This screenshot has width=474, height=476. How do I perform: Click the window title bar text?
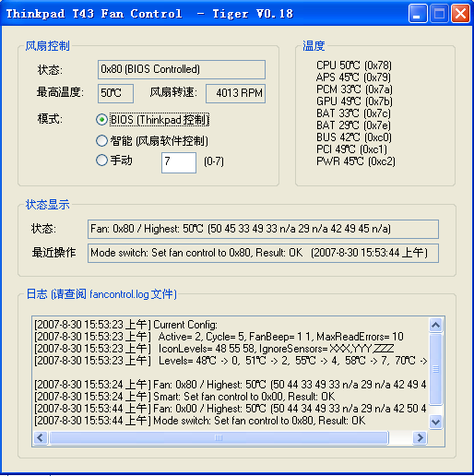point(149,14)
